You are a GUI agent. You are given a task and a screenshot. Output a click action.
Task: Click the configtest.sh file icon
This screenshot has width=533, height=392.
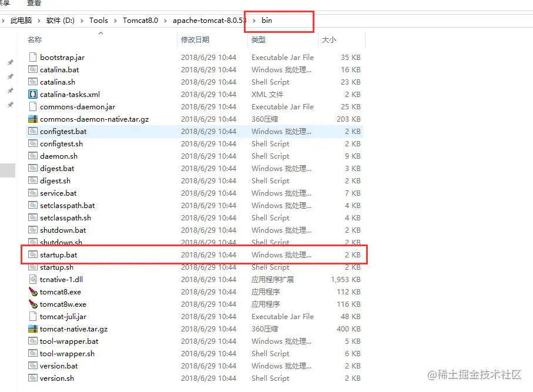[x=33, y=143]
